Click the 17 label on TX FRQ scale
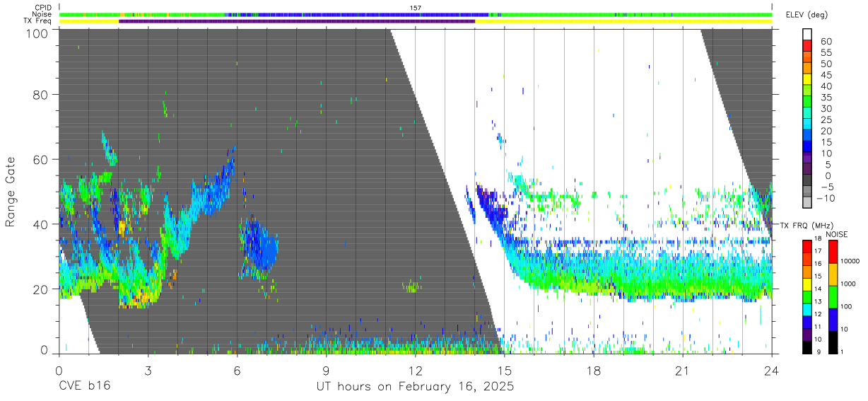This screenshot has height=401, width=868. [819, 252]
